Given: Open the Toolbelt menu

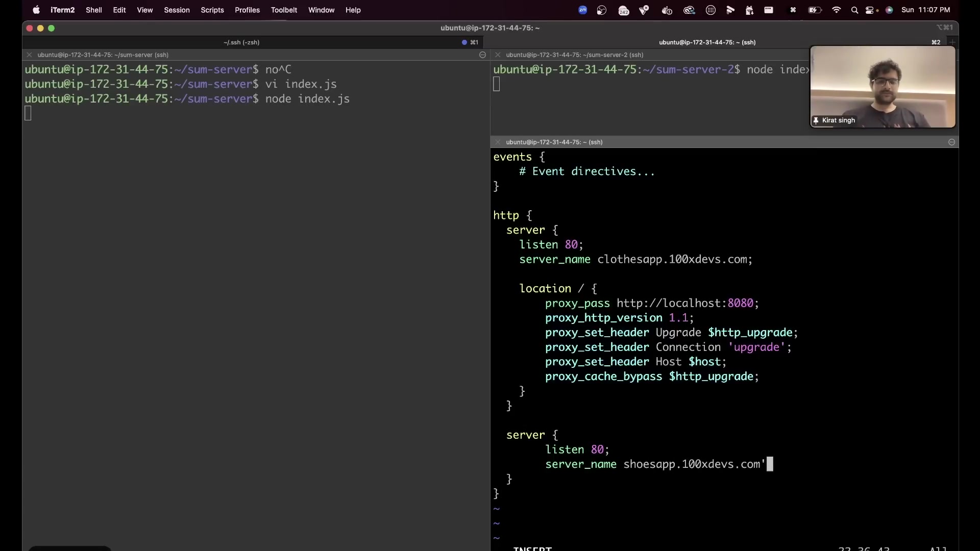Looking at the screenshot, I should tap(284, 10).
